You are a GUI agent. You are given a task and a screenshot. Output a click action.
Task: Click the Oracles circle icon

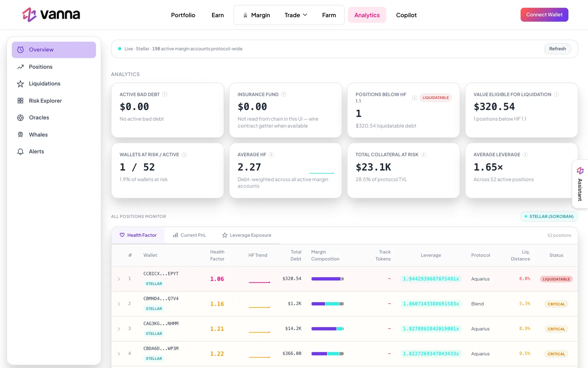(x=21, y=118)
